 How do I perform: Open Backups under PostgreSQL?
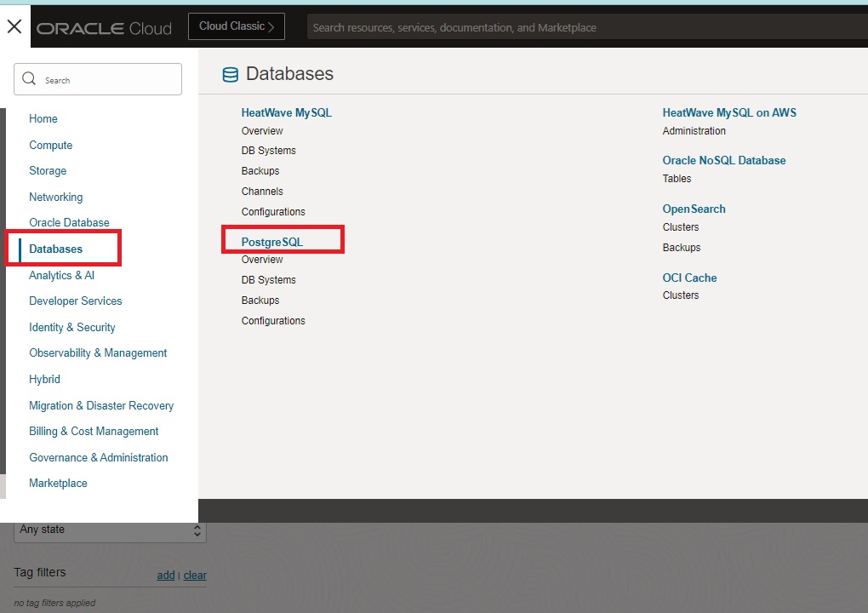260,301
